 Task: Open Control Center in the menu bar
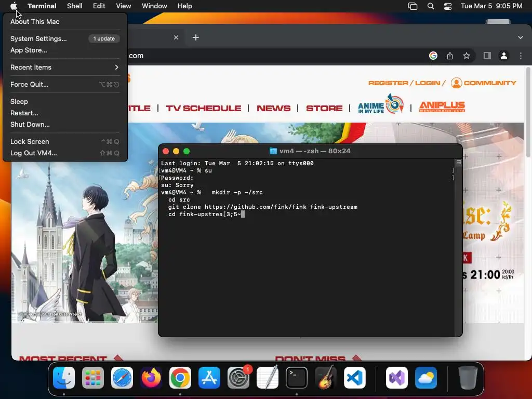[x=448, y=6]
